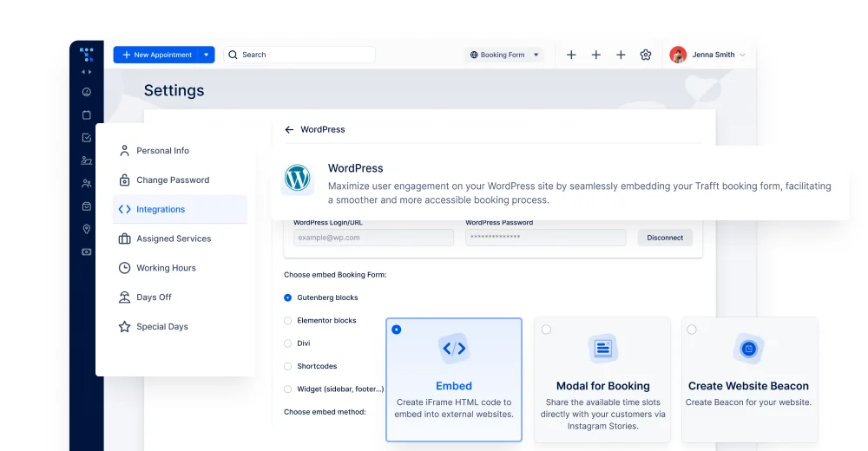This screenshot has width=868, height=451.
Task: Select Divi radio button
Action: [x=288, y=343]
